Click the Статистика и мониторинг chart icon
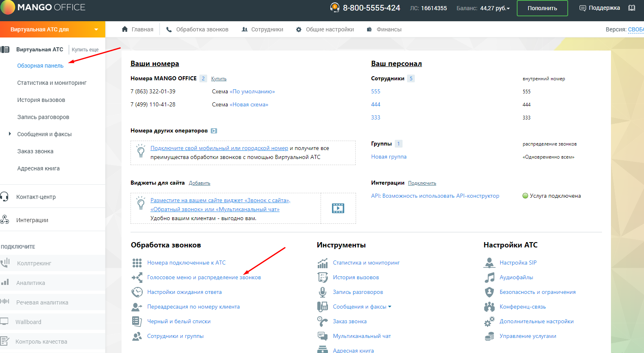 coord(323,263)
